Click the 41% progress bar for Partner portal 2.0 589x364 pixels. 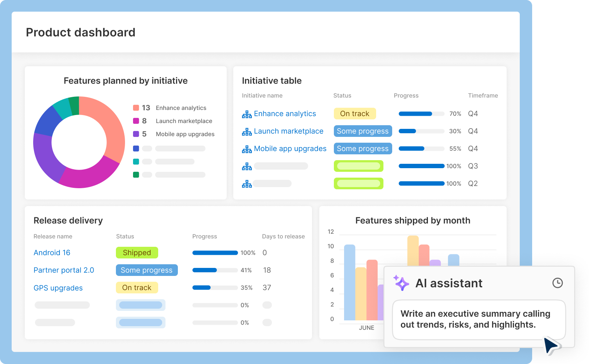coord(215,270)
